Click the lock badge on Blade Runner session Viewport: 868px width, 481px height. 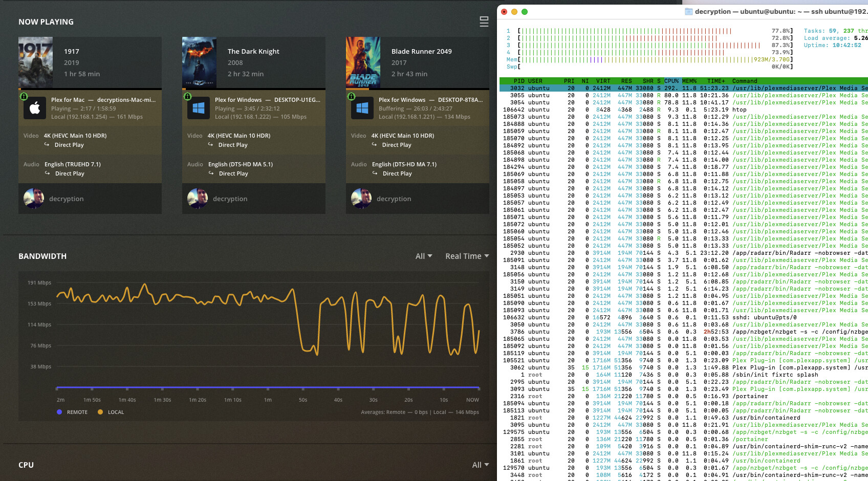[351, 96]
